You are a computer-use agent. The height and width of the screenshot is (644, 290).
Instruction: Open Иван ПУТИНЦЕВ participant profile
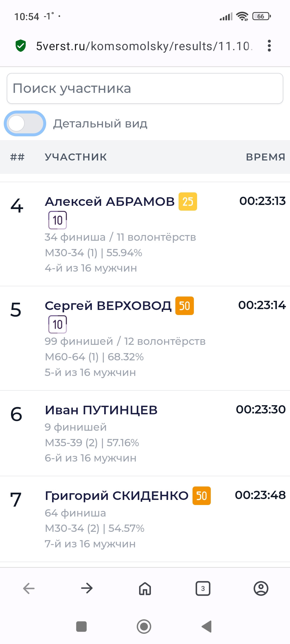(101, 410)
